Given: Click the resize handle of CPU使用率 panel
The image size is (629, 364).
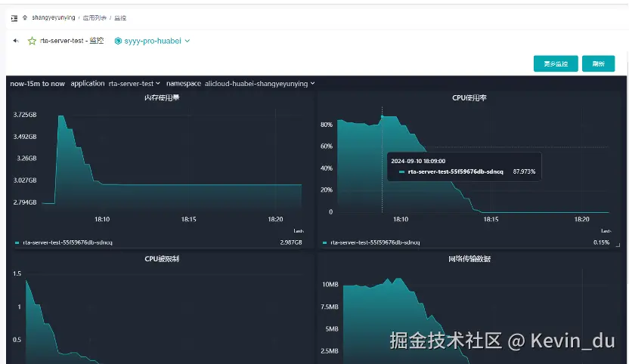Looking at the screenshot, I should [618, 245].
